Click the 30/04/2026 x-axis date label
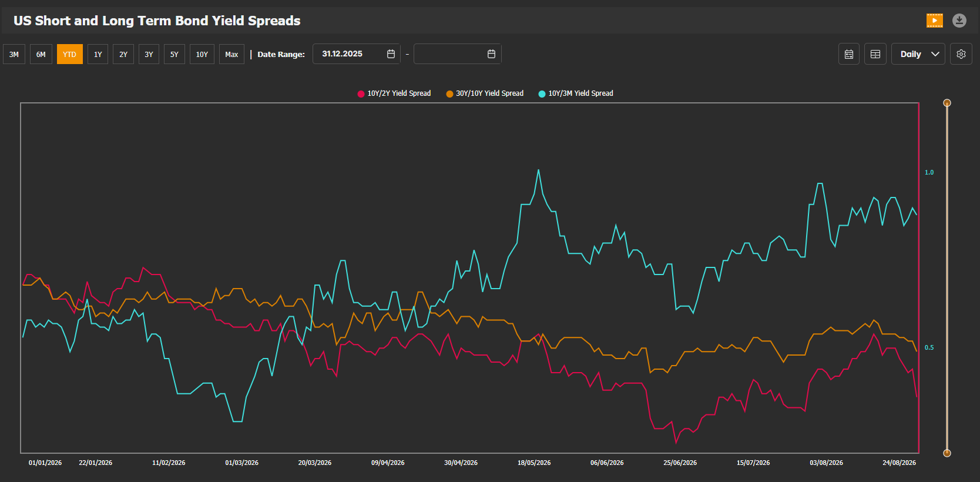 click(x=461, y=463)
